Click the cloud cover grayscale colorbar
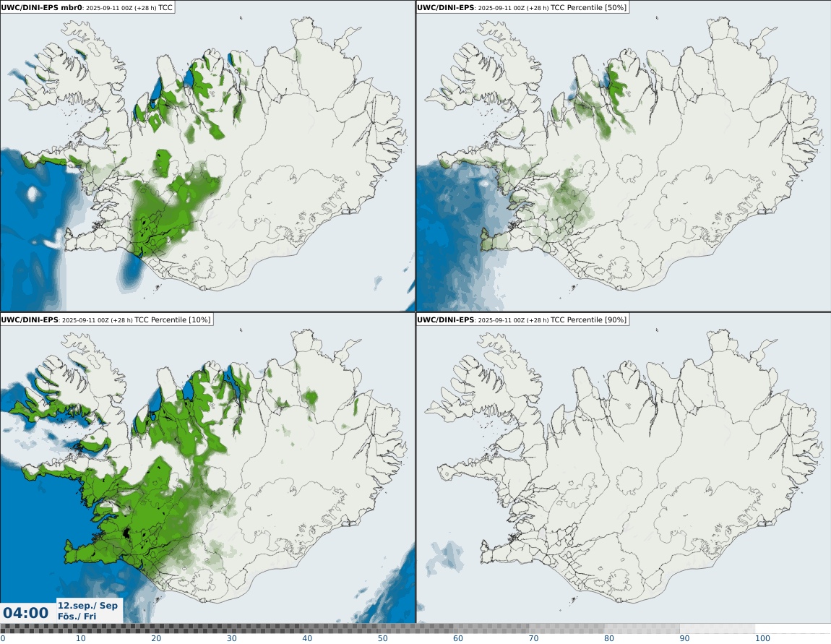The height and width of the screenshot is (644, 831). pos(415,629)
